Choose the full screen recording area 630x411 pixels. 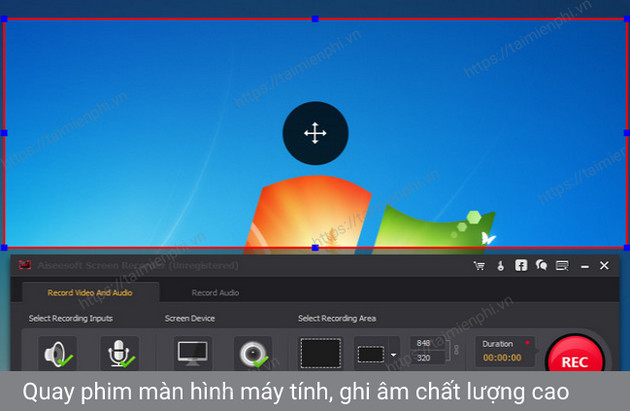(x=321, y=353)
